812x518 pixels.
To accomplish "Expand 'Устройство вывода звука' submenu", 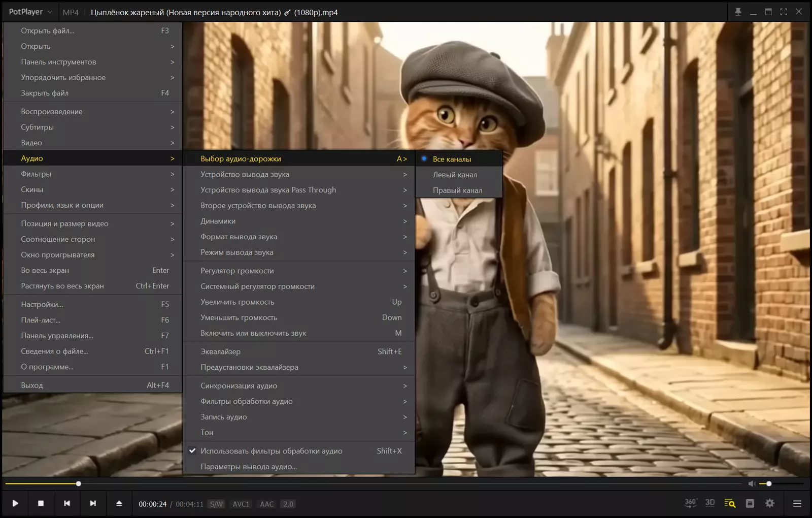I will (x=299, y=174).
